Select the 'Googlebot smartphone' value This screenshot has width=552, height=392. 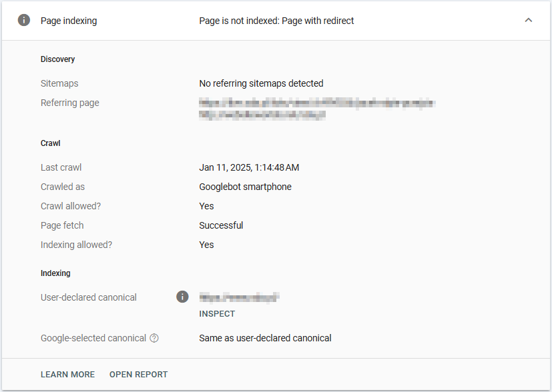(x=245, y=187)
